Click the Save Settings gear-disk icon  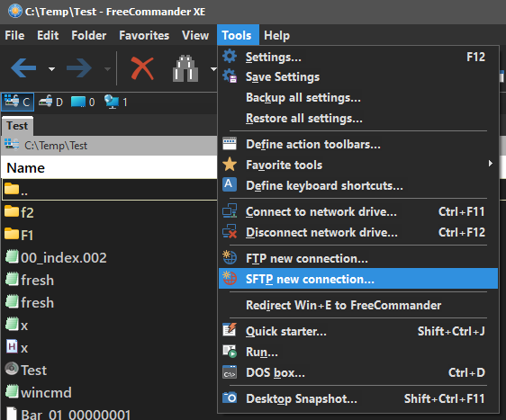230,76
